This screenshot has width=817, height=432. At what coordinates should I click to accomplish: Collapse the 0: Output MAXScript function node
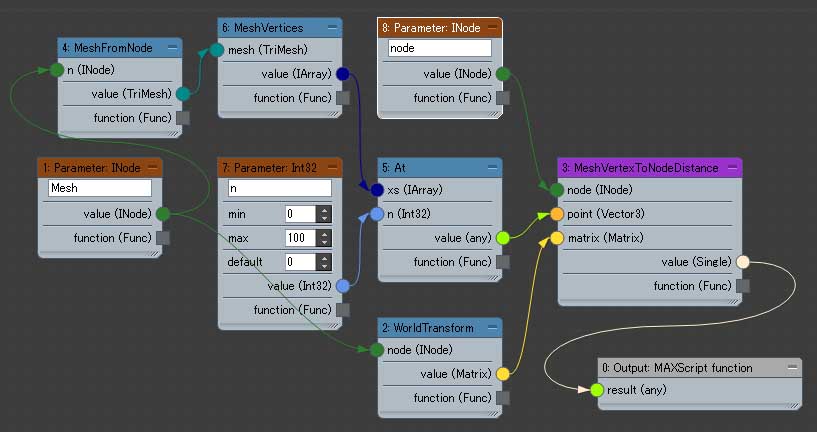[x=793, y=368]
